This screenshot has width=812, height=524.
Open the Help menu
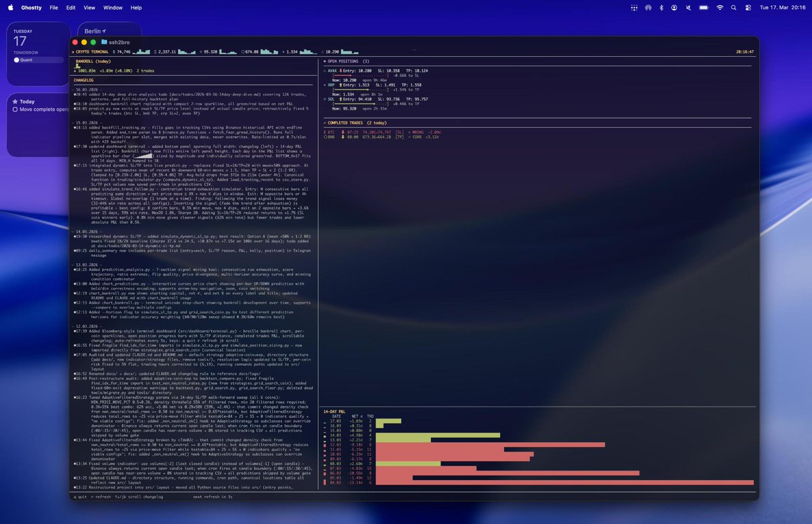tap(136, 7)
